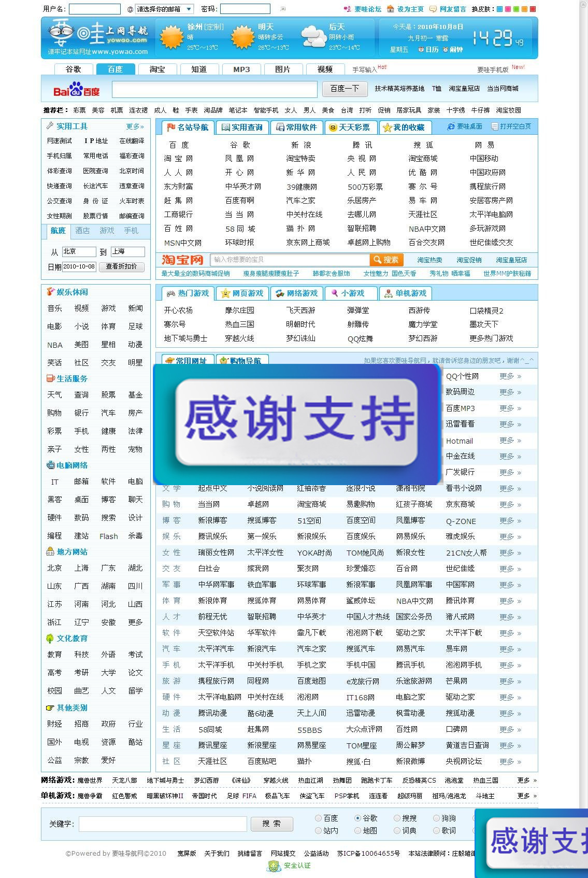The width and height of the screenshot is (588, 878).
Task: Open 更多 in the 网络游戏 row
Action: click(527, 780)
